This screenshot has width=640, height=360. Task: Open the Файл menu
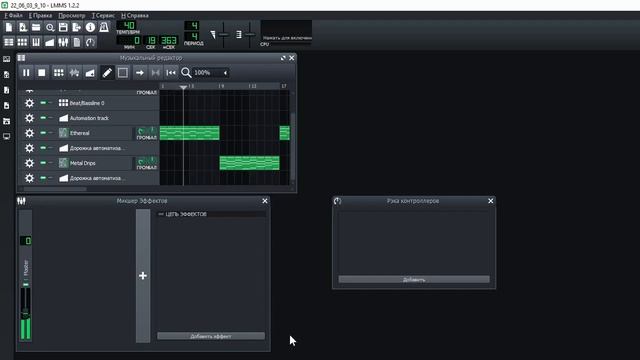(14, 16)
